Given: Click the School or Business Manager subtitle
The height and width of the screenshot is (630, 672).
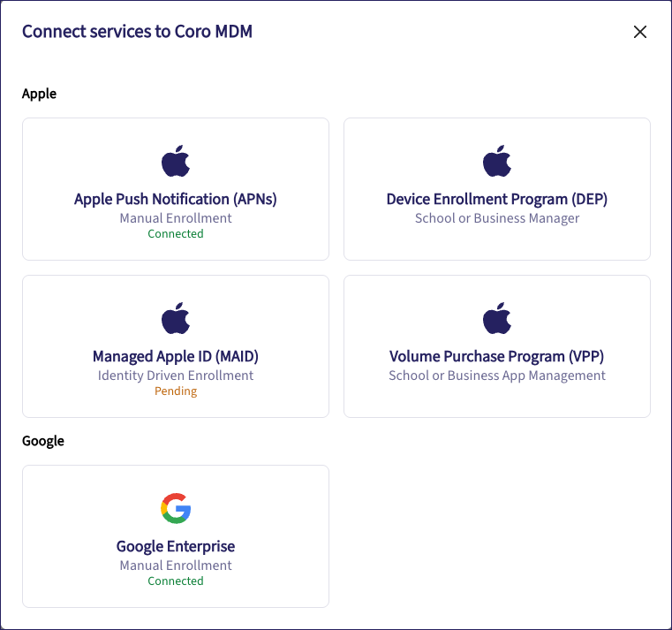Looking at the screenshot, I should tap(497, 218).
